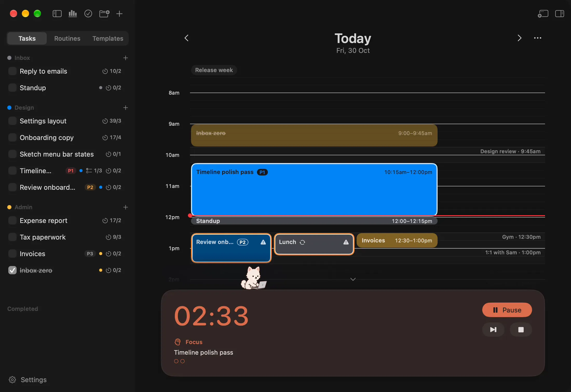Click the down chevron above timer
571x392 pixels.
pyautogui.click(x=353, y=279)
